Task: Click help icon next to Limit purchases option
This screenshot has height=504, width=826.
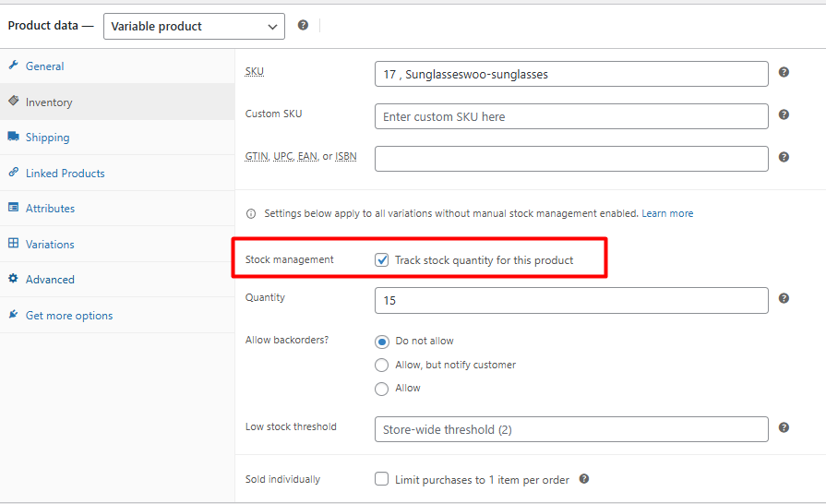Action: [583, 479]
